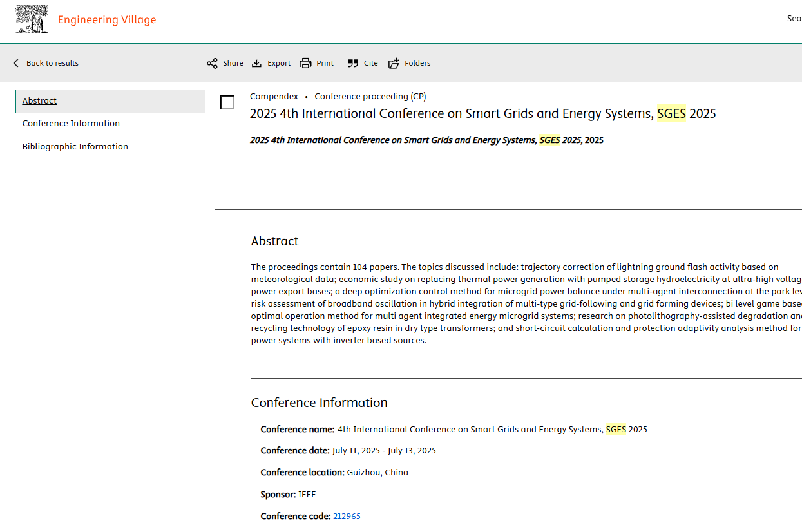
Task: Export this record using the download icon
Action: (x=256, y=63)
